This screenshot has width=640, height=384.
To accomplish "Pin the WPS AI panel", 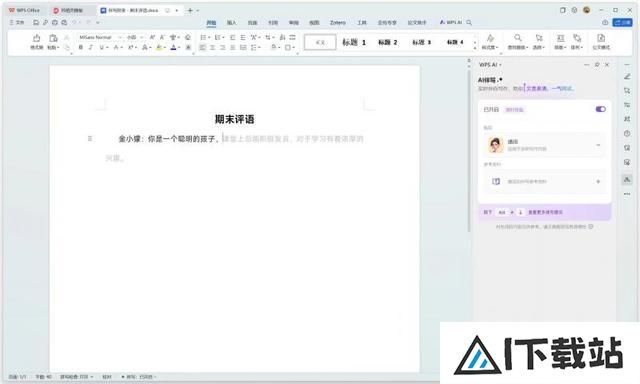I will click(597, 65).
